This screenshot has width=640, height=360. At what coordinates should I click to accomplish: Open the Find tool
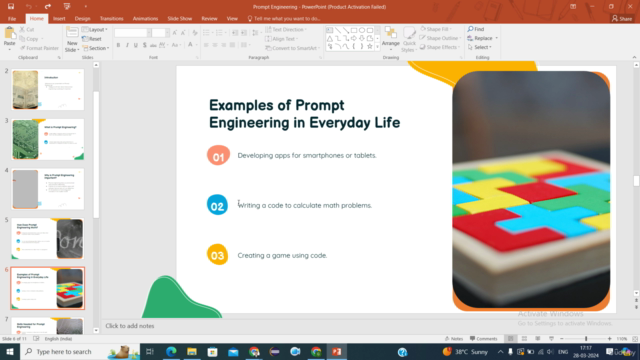476,29
